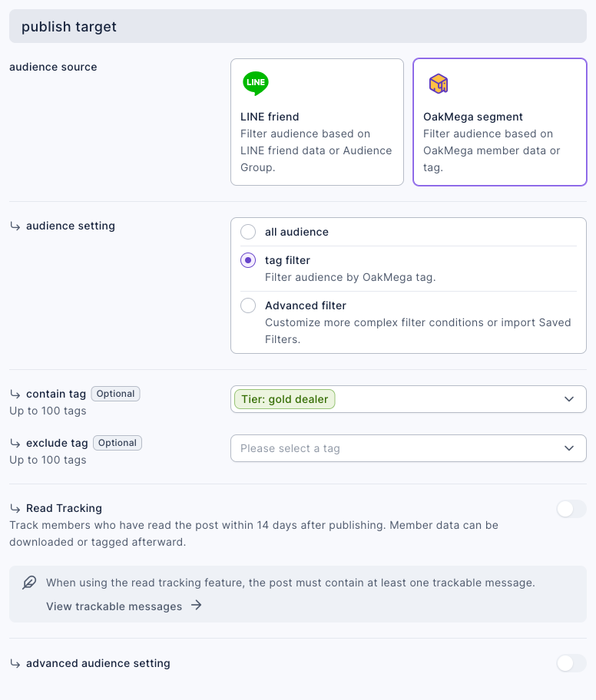
Task: Choose the all audience radio option
Action: point(248,232)
